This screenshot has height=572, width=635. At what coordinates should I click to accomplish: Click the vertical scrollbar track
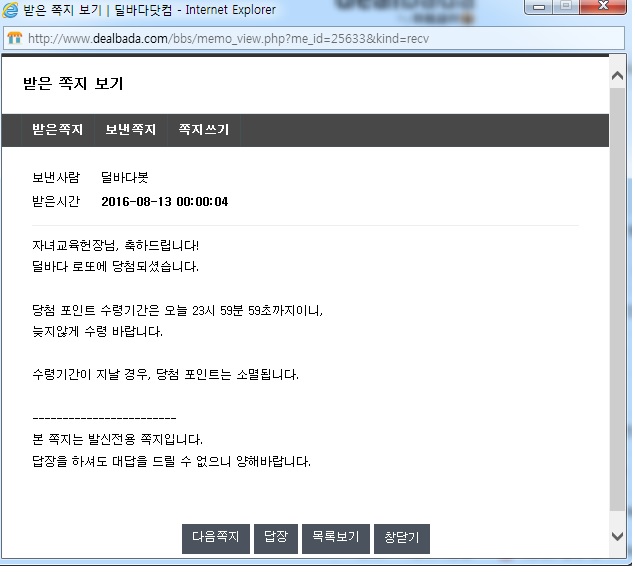click(x=618, y=300)
